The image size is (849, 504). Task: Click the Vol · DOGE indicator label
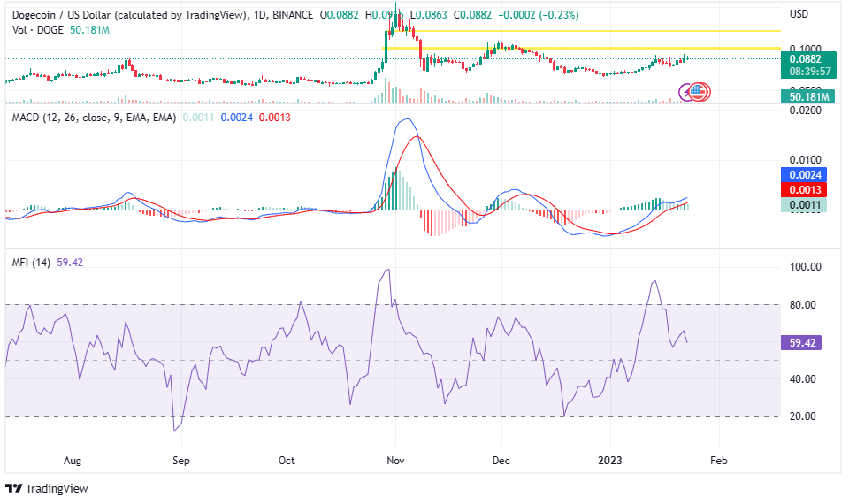[38, 30]
